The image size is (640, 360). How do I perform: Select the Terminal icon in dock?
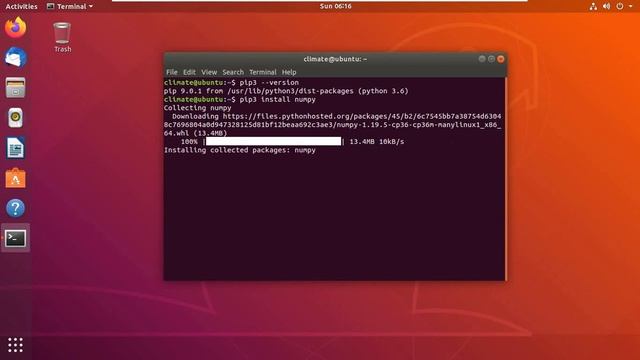[16, 238]
